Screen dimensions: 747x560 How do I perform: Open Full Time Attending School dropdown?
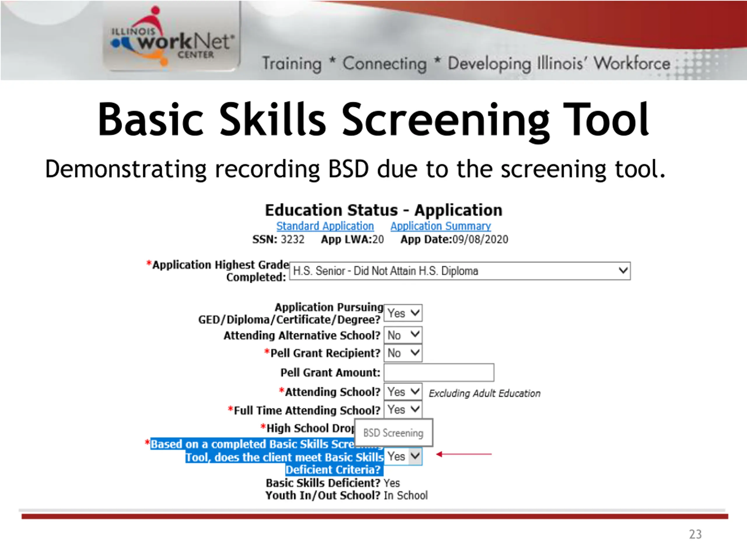(x=403, y=409)
